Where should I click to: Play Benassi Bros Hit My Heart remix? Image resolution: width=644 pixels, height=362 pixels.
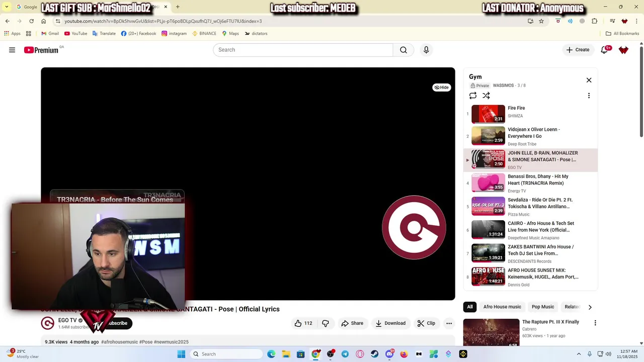(530, 183)
